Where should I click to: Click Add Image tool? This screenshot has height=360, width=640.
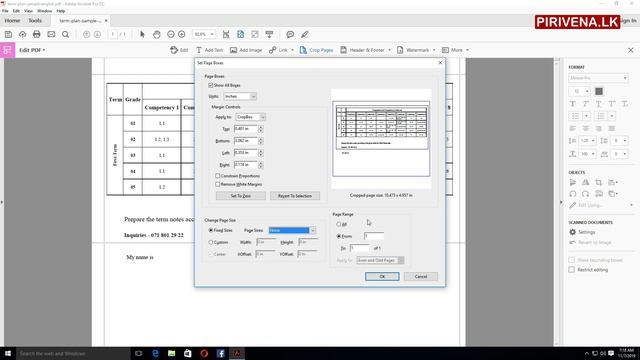click(x=246, y=50)
